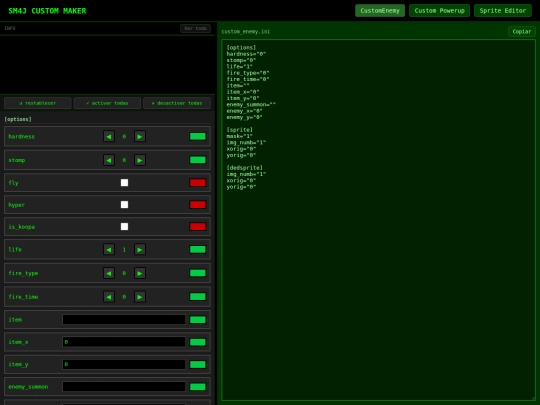This screenshot has height=405, width=540.
Task: Toggle the fire_time enable switch
Action: [198, 297]
